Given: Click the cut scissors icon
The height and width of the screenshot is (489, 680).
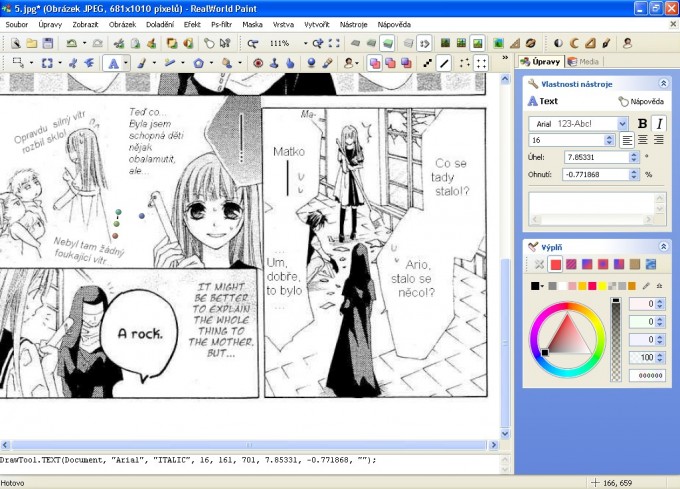Looking at the screenshot, I should 118,43.
